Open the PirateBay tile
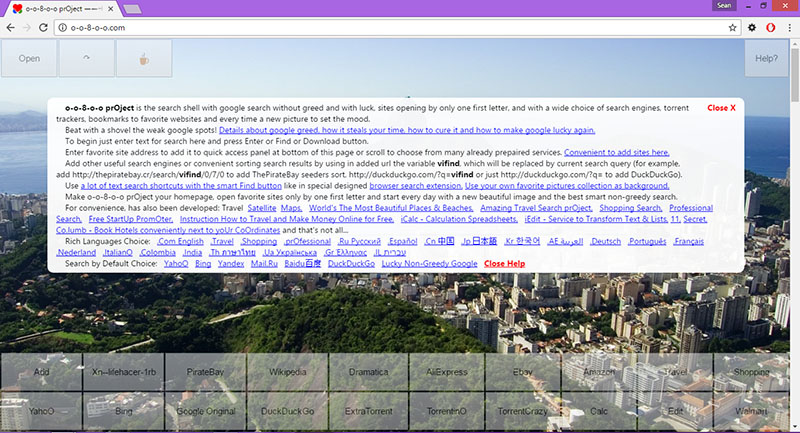 coord(205,372)
